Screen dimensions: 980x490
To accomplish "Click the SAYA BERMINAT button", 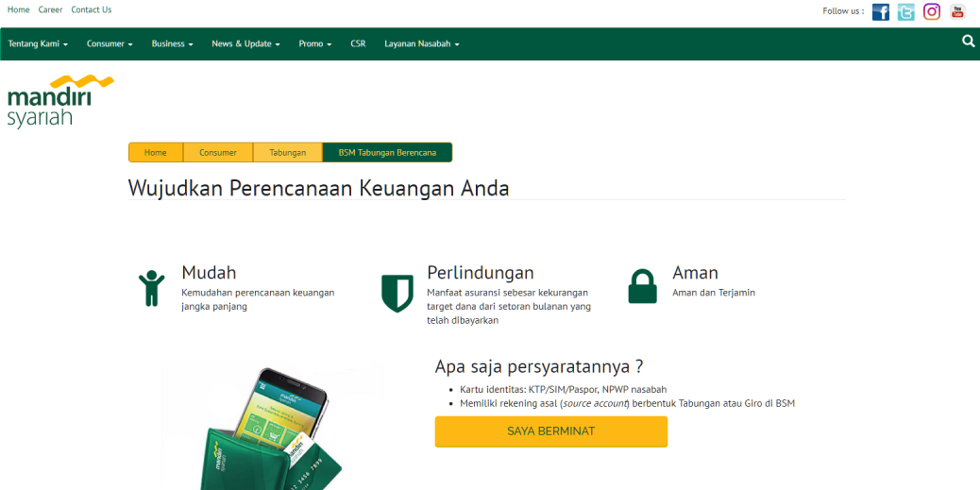I will pyautogui.click(x=551, y=431).
